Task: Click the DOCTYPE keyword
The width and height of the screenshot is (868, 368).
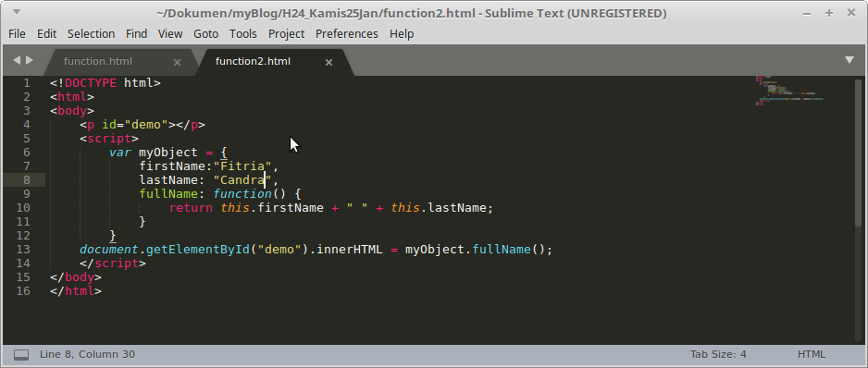Action: [91, 83]
